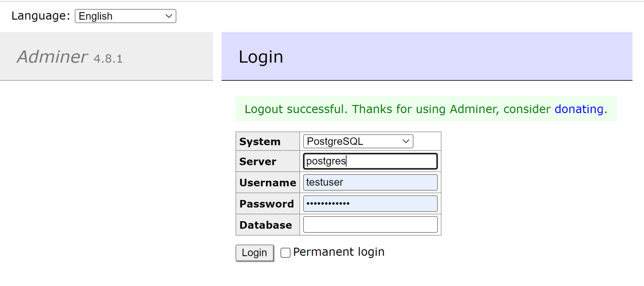644x286 pixels.
Task: Focus the Server field containing postgres
Action: click(x=370, y=161)
